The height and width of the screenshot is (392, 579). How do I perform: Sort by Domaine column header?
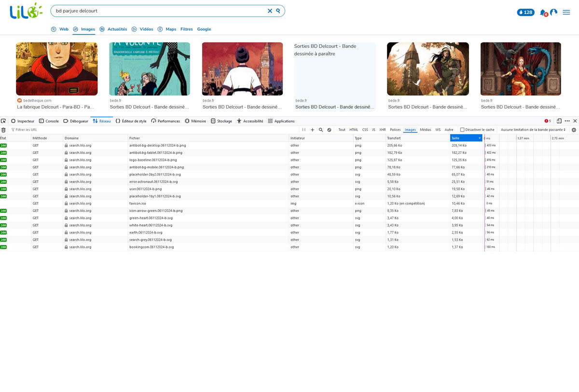[95, 138]
